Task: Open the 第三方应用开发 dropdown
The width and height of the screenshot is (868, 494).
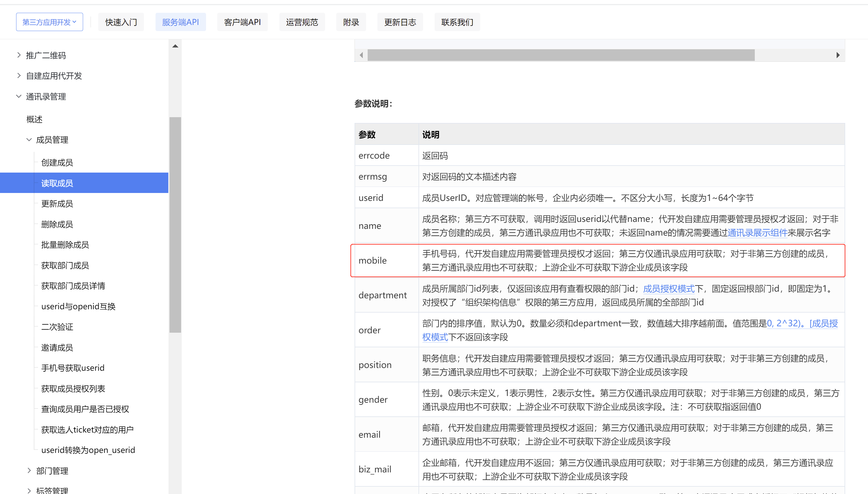Action: pyautogui.click(x=50, y=22)
